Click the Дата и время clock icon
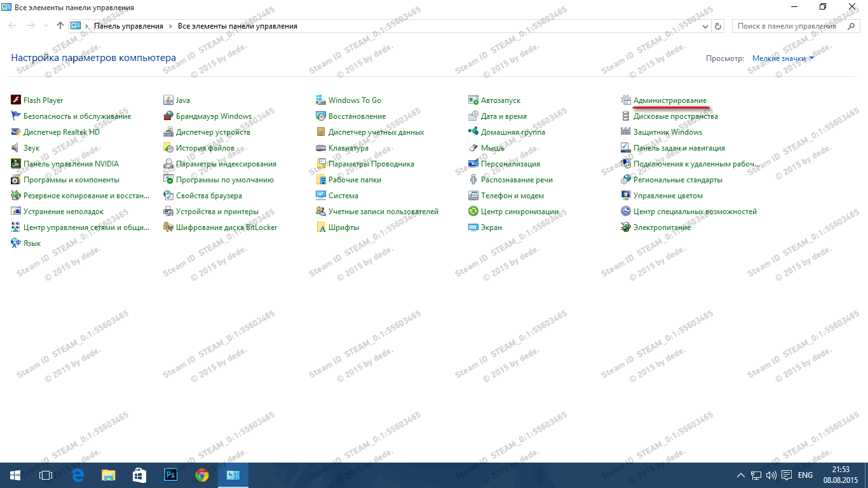The width and height of the screenshot is (868, 488). pos(473,116)
